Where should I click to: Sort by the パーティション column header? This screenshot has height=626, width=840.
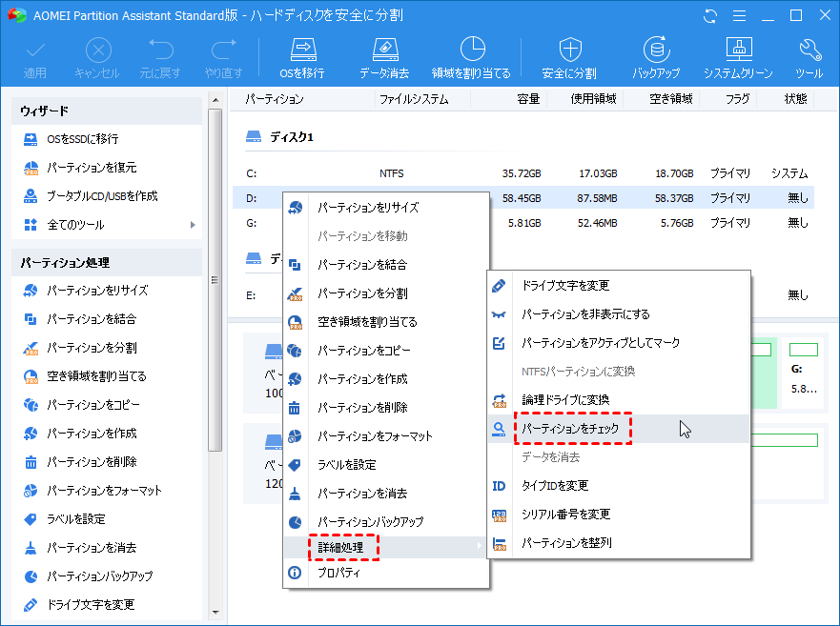(x=275, y=99)
